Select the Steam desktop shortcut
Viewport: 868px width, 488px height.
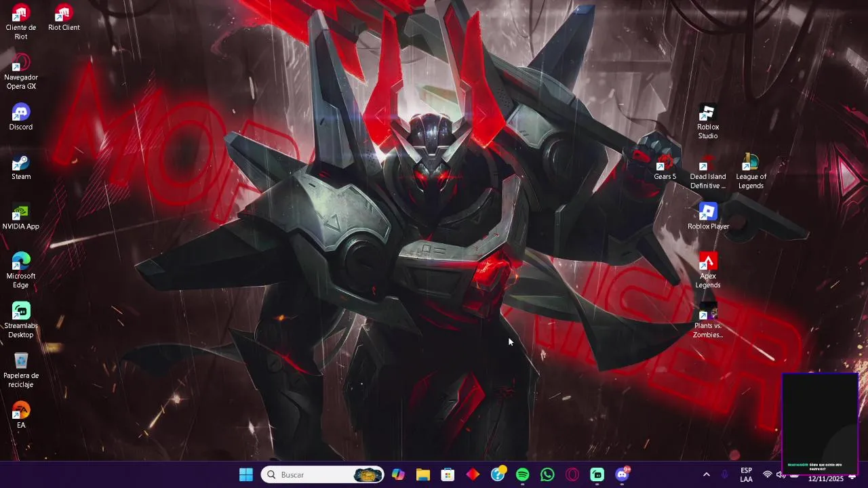click(21, 167)
